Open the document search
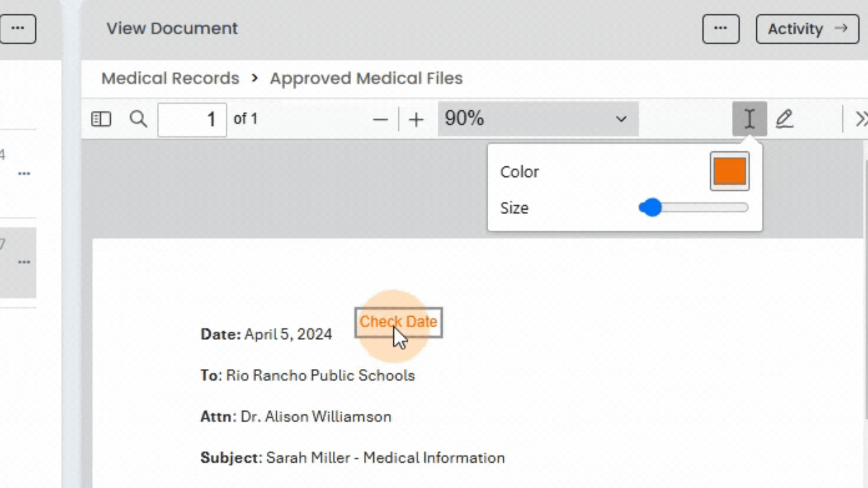 (x=138, y=119)
